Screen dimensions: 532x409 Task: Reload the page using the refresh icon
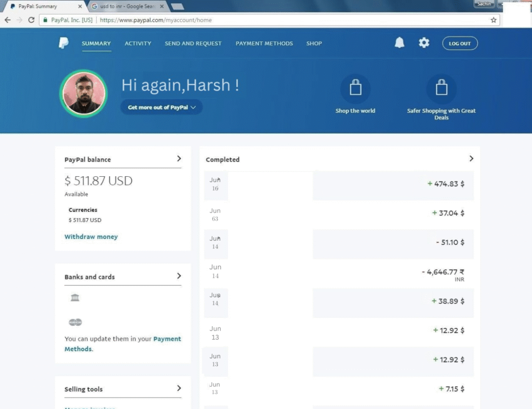(31, 20)
